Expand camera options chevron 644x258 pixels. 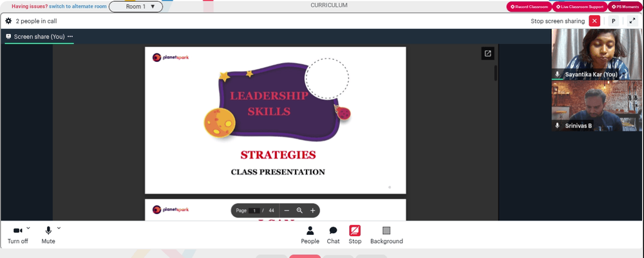28,228
